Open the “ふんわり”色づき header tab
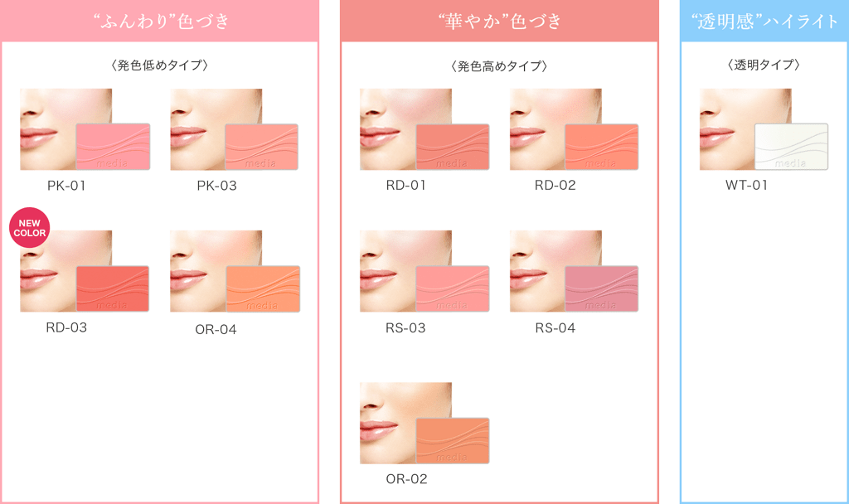 coord(160,21)
